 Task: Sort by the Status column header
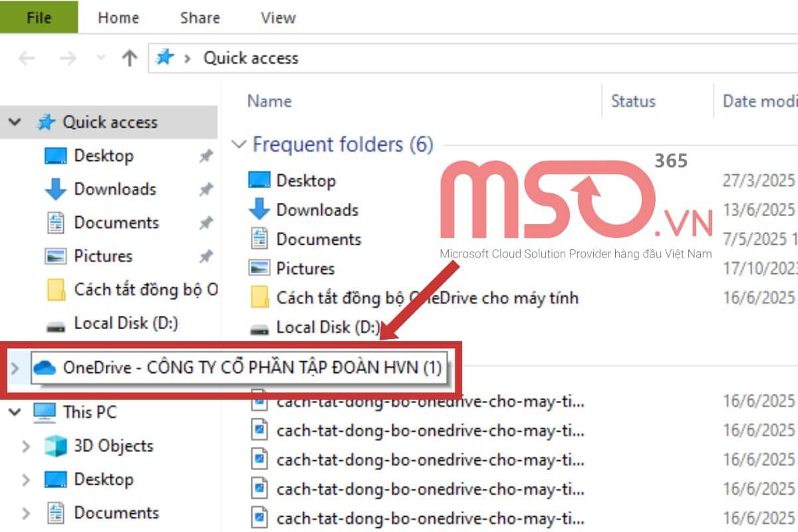click(x=633, y=101)
